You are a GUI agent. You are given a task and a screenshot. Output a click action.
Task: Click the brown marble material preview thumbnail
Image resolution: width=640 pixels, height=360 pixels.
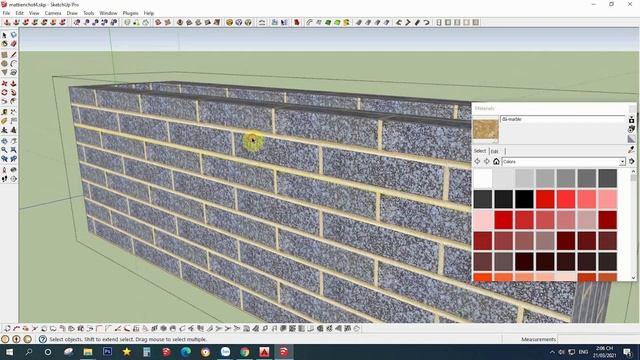[x=486, y=129]
